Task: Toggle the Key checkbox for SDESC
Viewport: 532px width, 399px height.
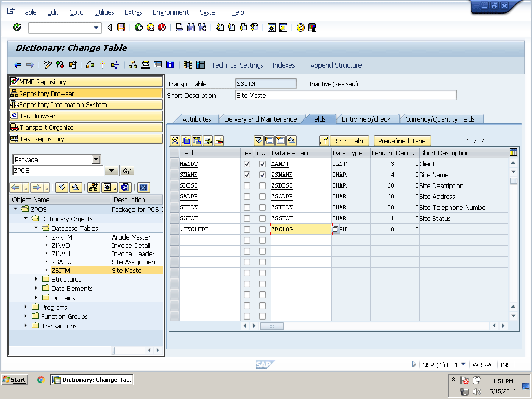Action: pyautogui.click(x=247, y=186)
